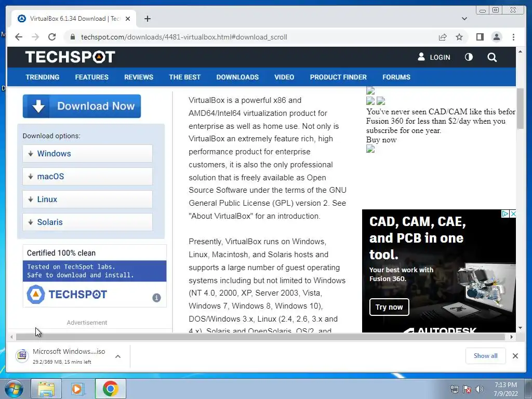Open the Chrome three-dot menu
532x399 pixels.
[513, 37]
